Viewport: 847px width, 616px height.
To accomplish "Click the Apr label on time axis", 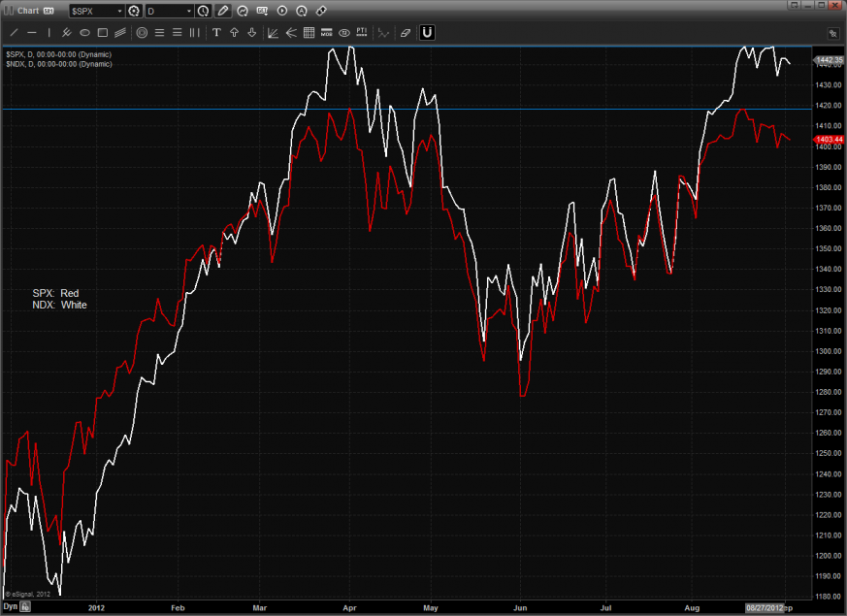I will pos(349,608).
